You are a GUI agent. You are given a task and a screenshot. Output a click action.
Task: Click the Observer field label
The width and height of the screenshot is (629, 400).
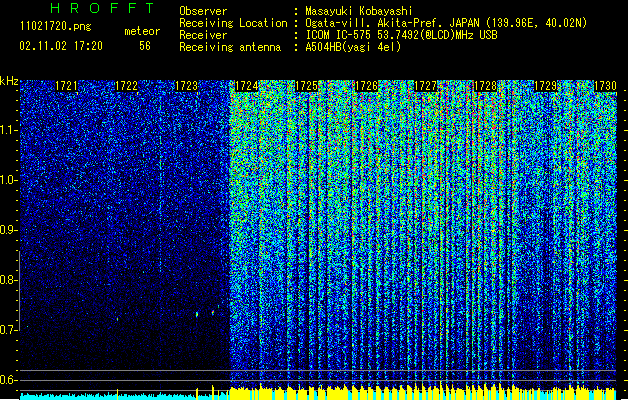[203, 11]
